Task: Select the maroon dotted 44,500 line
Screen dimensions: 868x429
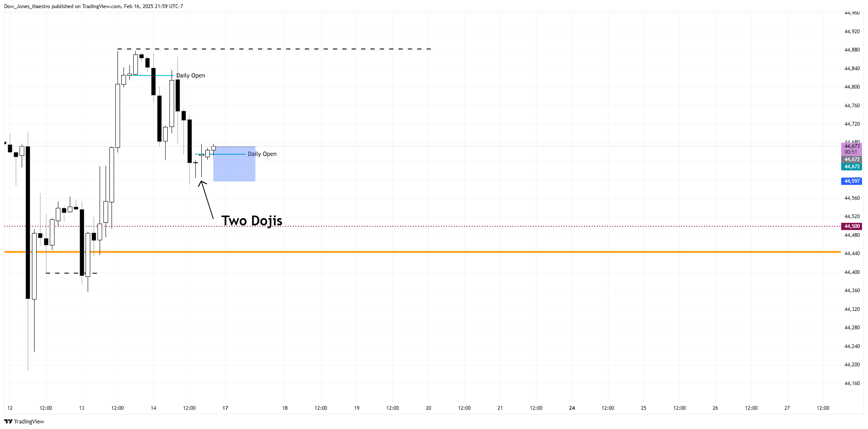Action: (422, 226)
